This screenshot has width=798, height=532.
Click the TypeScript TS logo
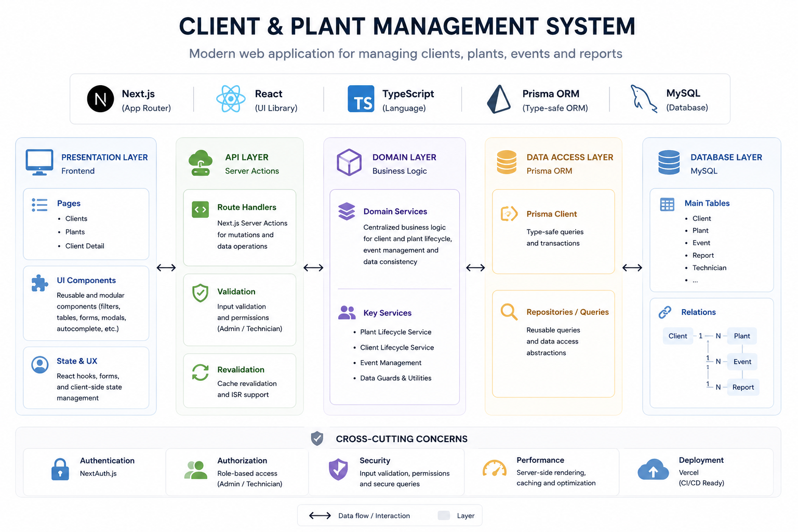click(x=361, y=99)
